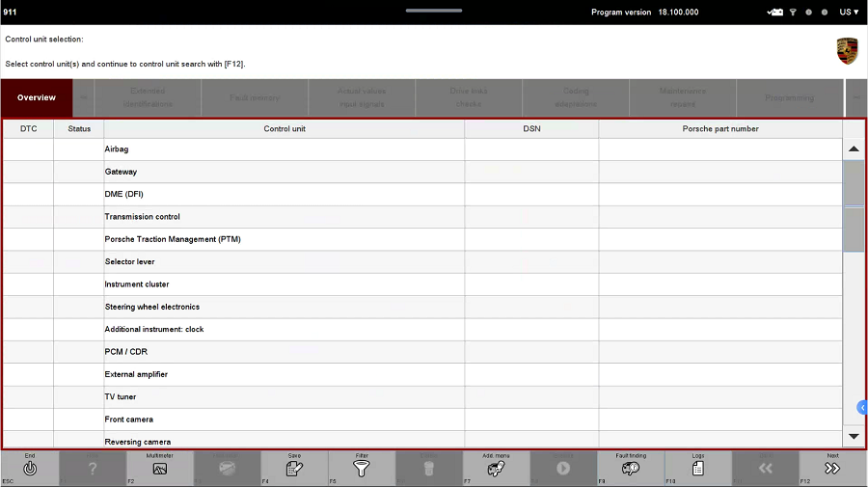
Task: Select Gateway control unit
Action: coord(423,172)
